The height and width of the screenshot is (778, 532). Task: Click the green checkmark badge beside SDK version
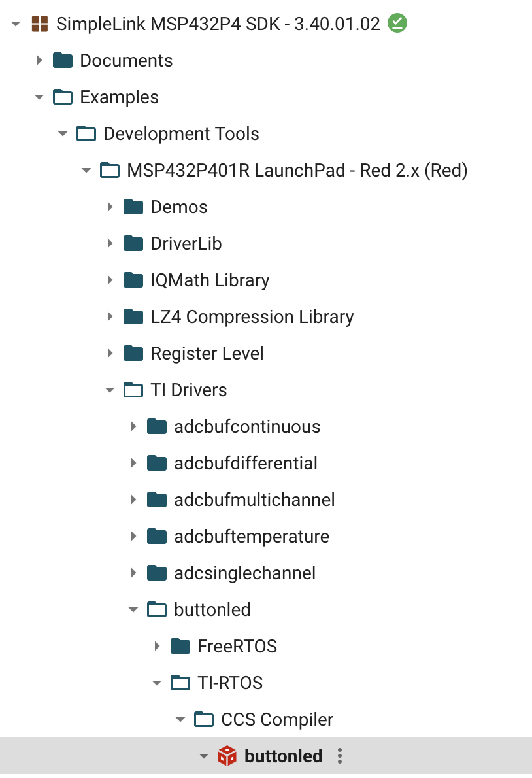coord(397,23)
